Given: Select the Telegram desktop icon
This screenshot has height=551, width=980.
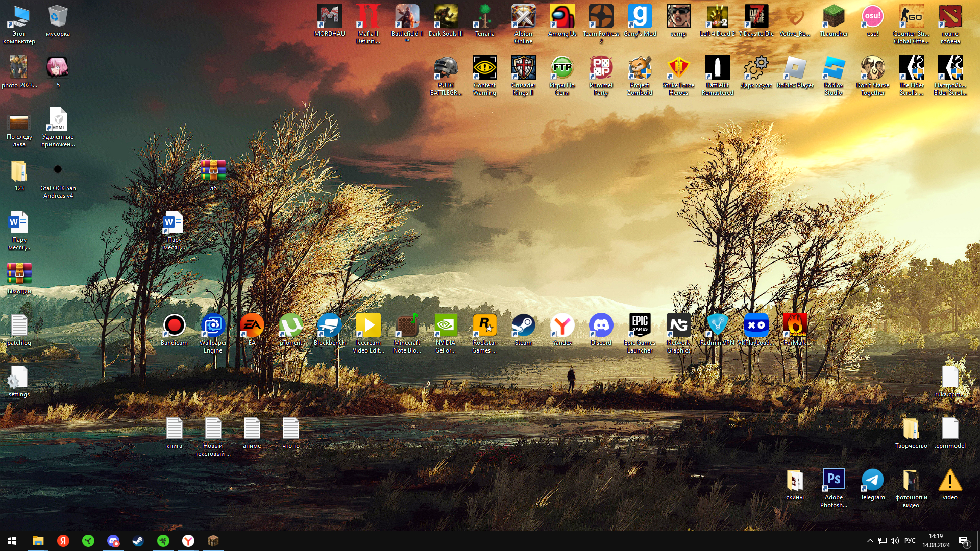Looking at the screenshot, I should 872,485.
